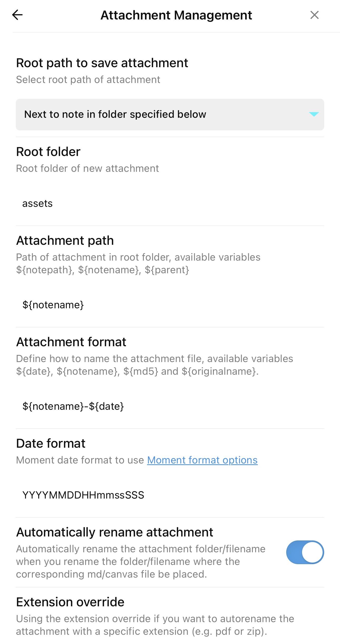Close the Attachment Management settings
Image resolution: width=340 pixels, height=644 pixels.
point(314,15)
